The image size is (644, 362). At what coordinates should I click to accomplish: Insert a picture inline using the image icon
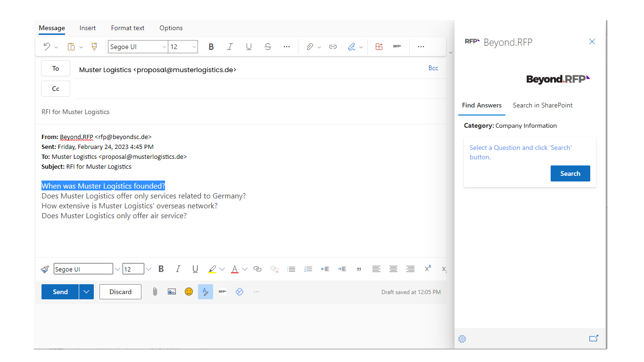click(x=172, y=292)
